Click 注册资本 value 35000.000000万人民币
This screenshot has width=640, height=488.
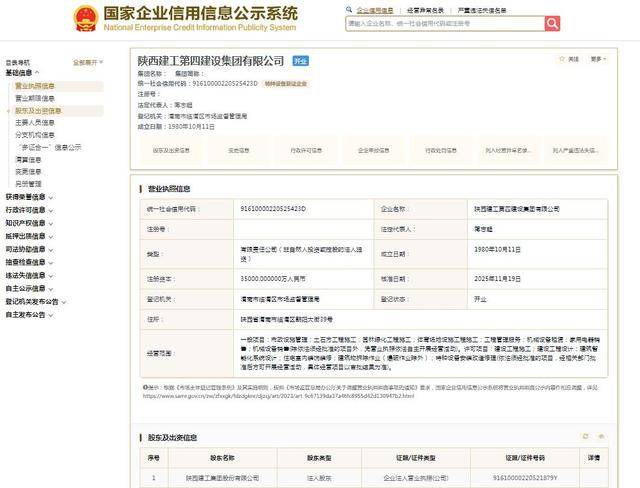pyautogui.click(x=273, y=279)
